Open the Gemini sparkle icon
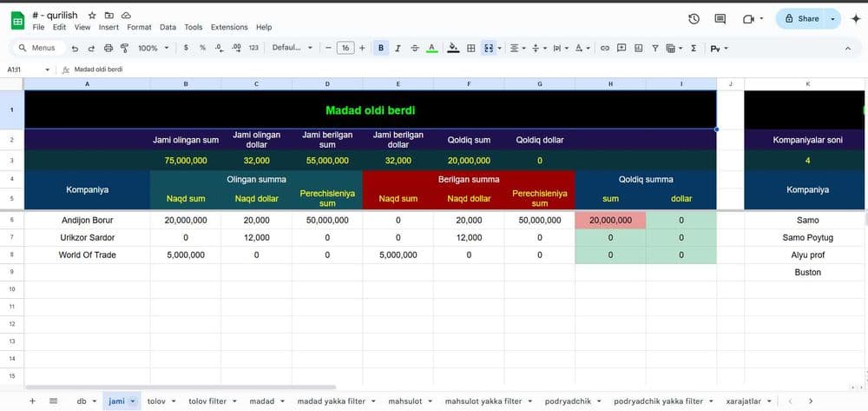868x411 pixels. pyautogui.click(x=855, y=19)
